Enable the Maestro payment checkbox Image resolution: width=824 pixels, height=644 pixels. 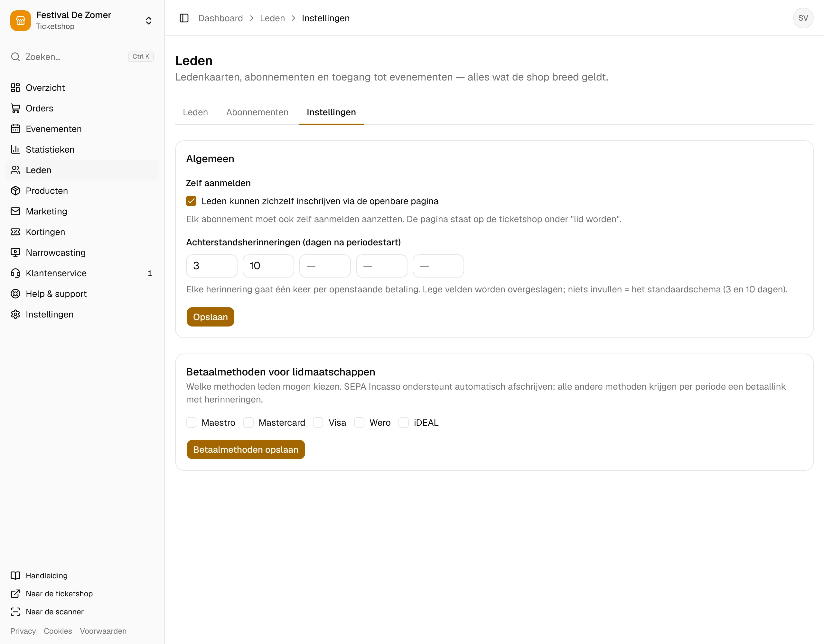[x=191, y=422]
